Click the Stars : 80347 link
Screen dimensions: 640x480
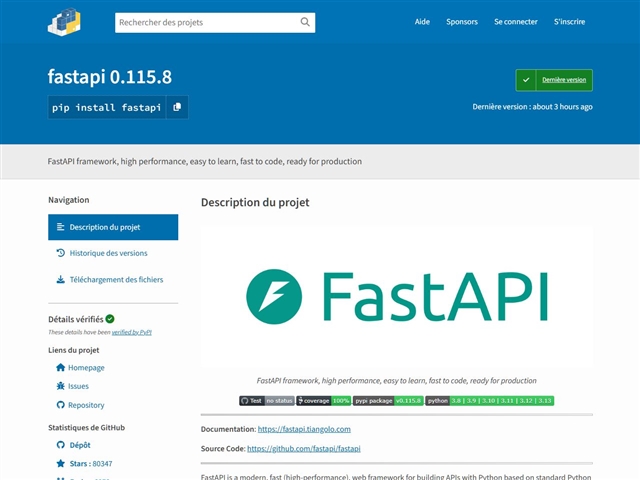click(x=91, y=463)
